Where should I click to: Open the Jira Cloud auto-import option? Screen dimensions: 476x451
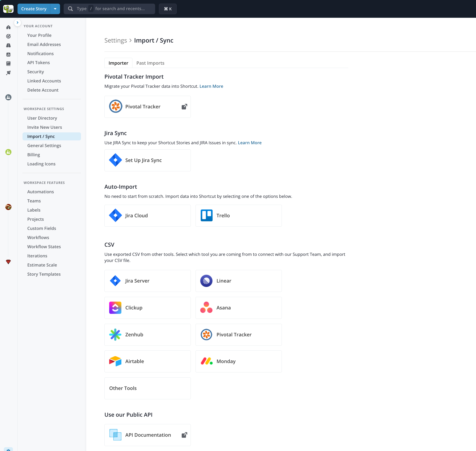pos(147,215)
